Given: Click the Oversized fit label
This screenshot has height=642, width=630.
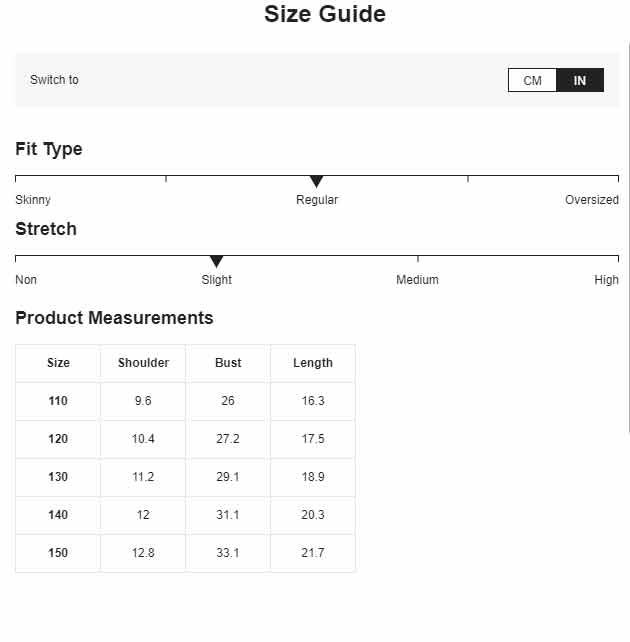Looking at the screenshot, I should click(592, 200).
